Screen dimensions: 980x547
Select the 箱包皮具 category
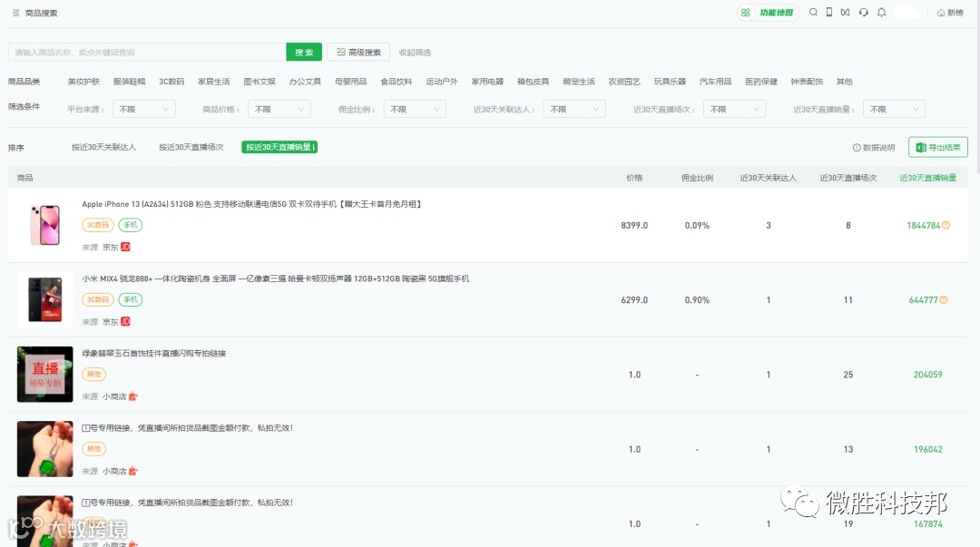(x=534, y=82)
